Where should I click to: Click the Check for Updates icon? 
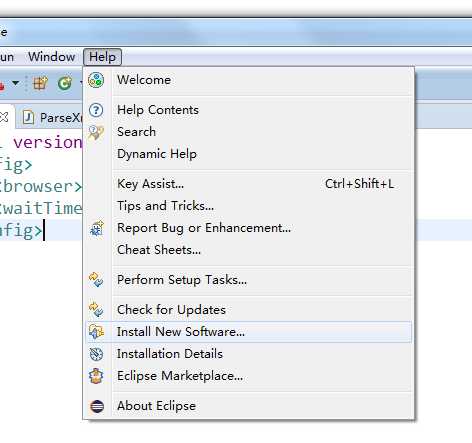(96, 310)
